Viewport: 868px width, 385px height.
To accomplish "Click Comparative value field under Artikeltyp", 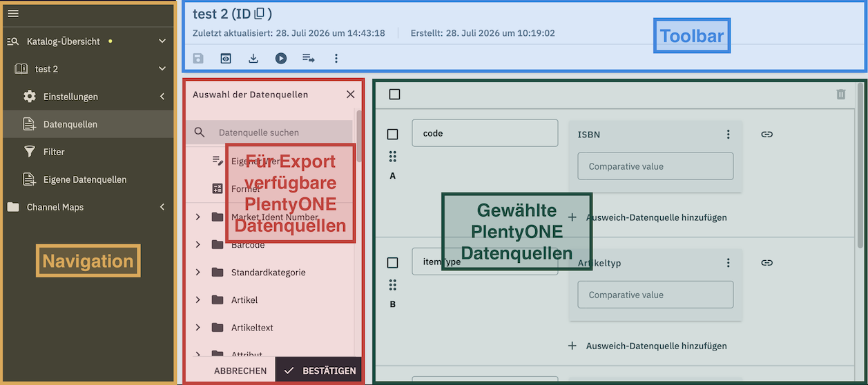I will pos(655,295).
